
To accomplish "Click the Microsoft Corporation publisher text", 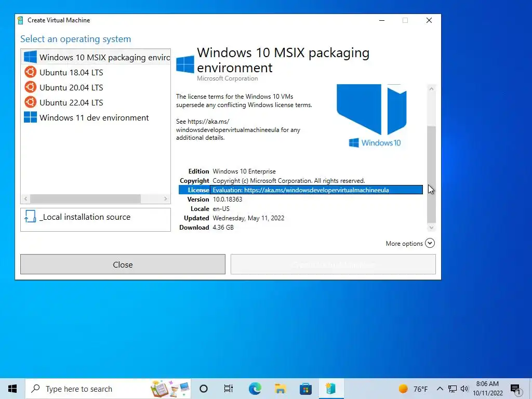I will tap(228, 78).
